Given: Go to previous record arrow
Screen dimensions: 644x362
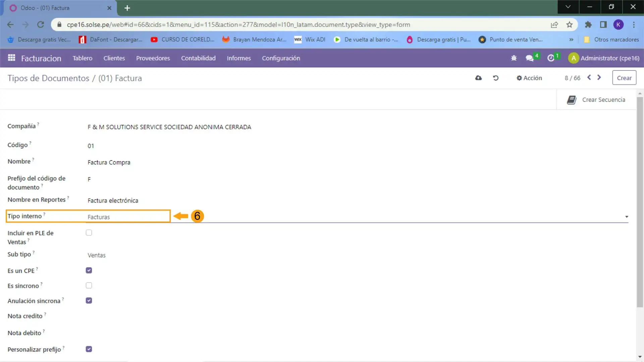Looking at the screenshot, I should click(x=589, y=78).
